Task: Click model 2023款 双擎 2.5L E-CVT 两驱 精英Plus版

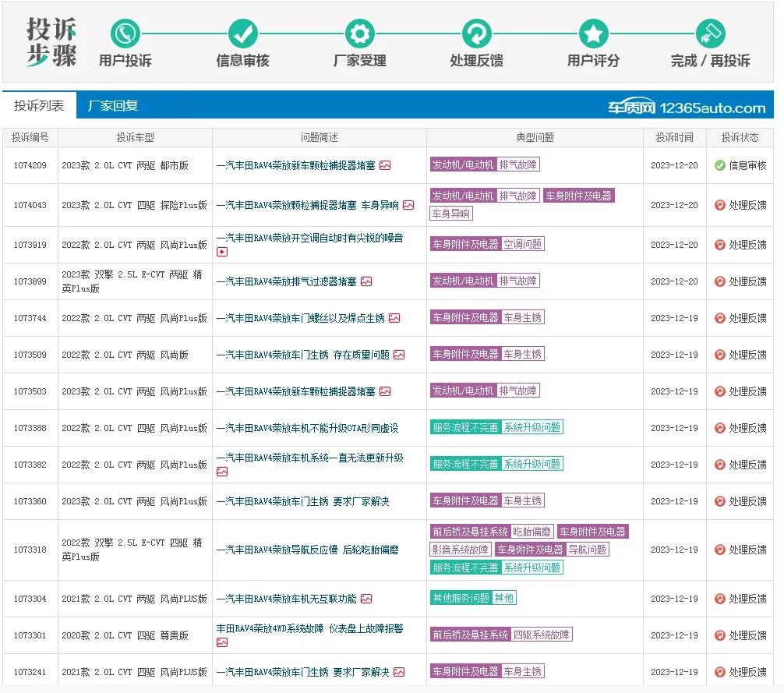Action: click(x=132, y=281)
